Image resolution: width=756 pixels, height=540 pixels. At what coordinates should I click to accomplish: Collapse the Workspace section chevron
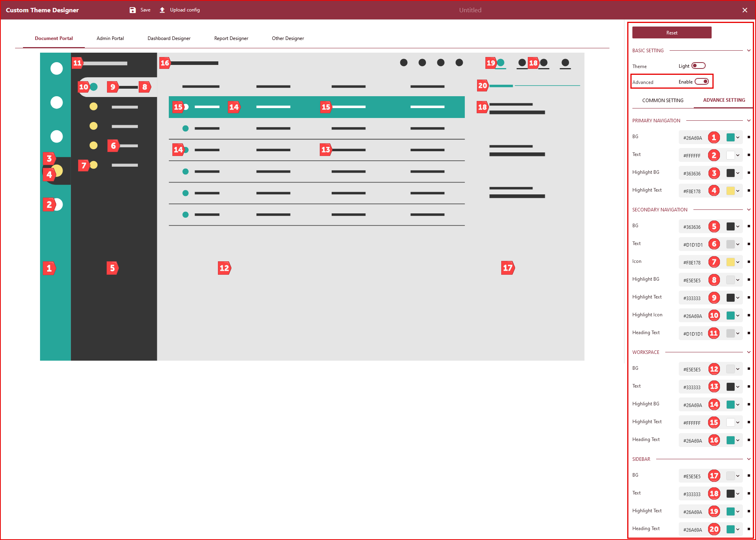click(x=748, y=352)
